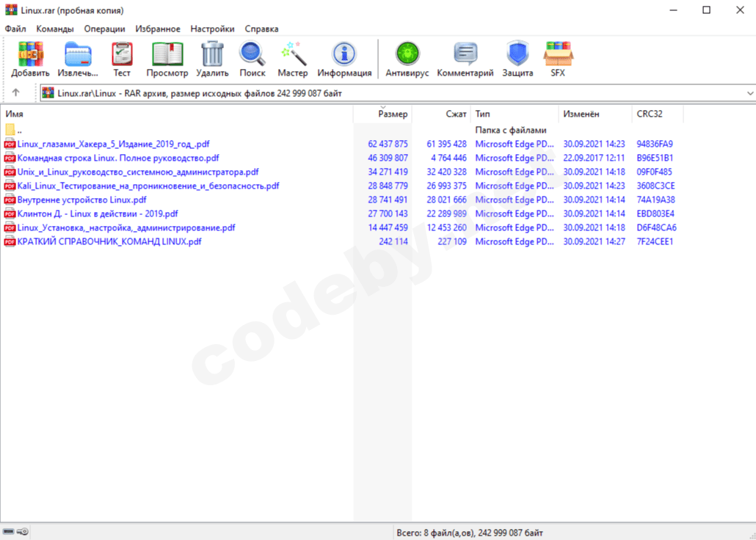Sort by the Сжат column header
This screenshot has height=540, width=756.
(442, 114)
